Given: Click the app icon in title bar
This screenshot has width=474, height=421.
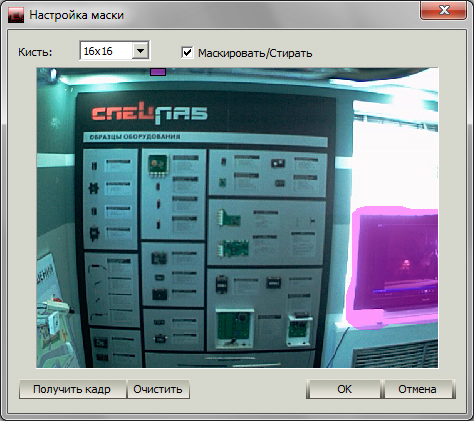Looking at the screenshot, I should (x=16, y=15).
